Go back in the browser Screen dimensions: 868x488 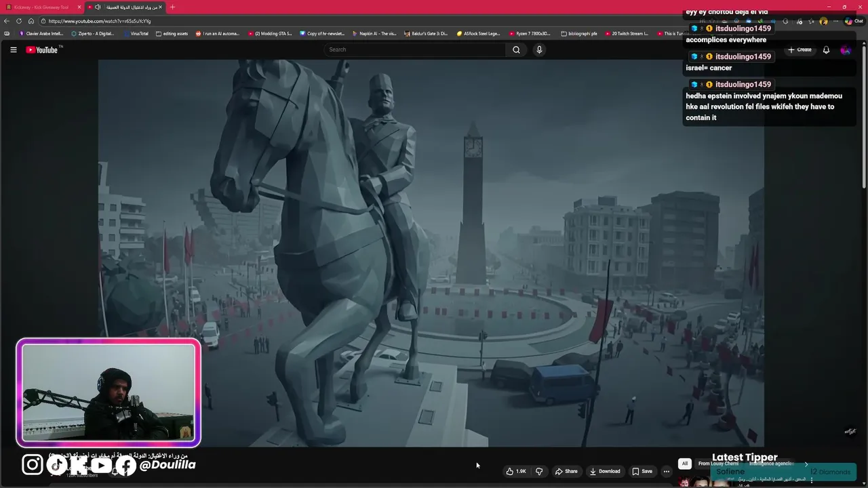point(7,21)
